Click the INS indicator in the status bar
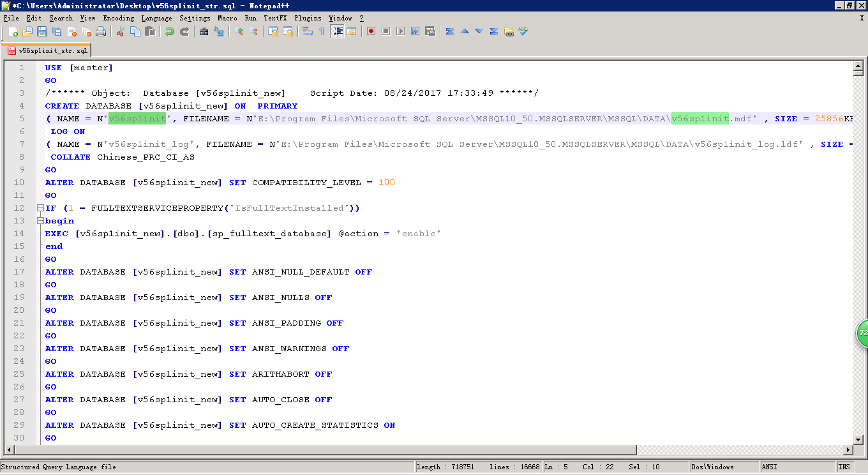Image resolution: width=868 pixels, height=475 pixels. [844, 467]
